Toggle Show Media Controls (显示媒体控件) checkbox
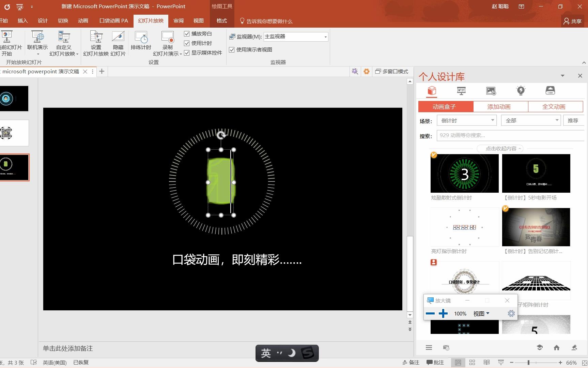588x368 pixels. click(x=187, y=53)
